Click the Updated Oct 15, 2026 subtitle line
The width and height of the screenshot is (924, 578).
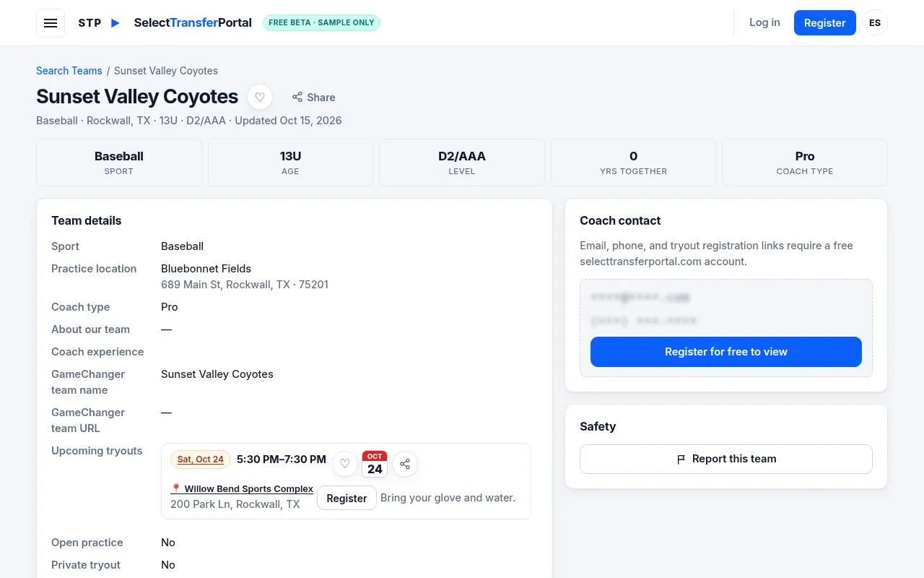click(x=189, y=121)
